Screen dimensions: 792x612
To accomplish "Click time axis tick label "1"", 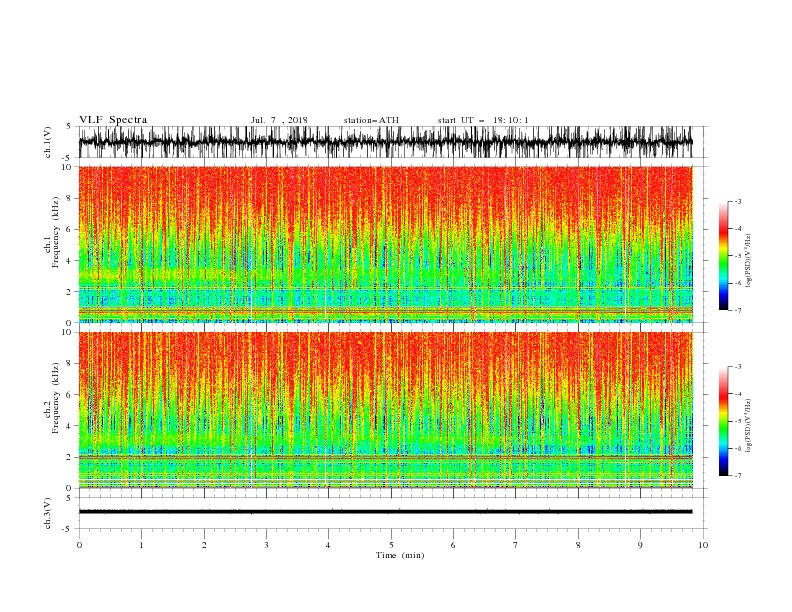I will tap(141, 545).
